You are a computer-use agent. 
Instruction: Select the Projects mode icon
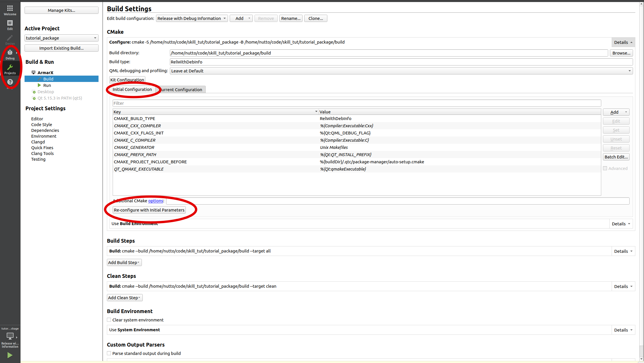tap(10, 68)
